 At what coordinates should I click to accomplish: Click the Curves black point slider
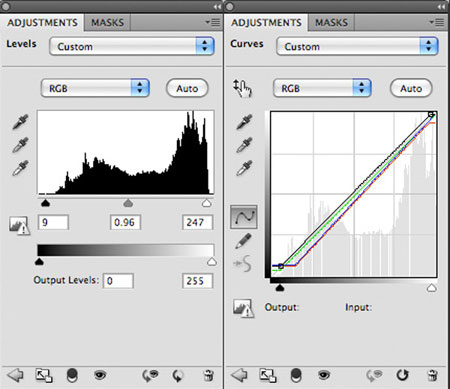pos(280,287)
